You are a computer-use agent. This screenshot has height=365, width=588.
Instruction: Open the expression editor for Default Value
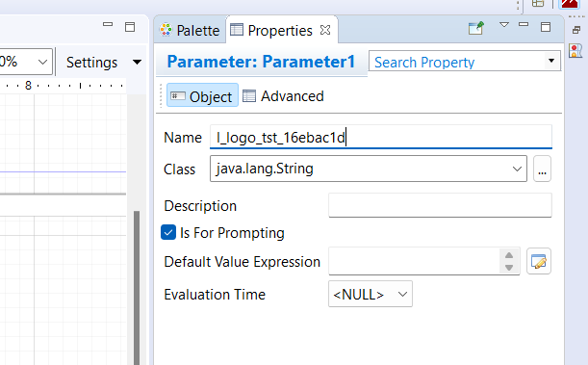tap(539, 261)
